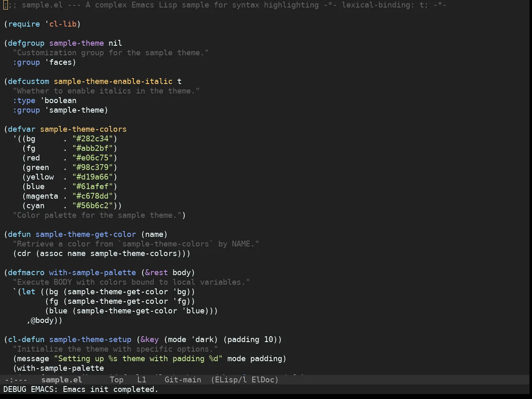The image size is (532, 399).
Task: Click the (name) argument list
Action: (x=154, y=234)
